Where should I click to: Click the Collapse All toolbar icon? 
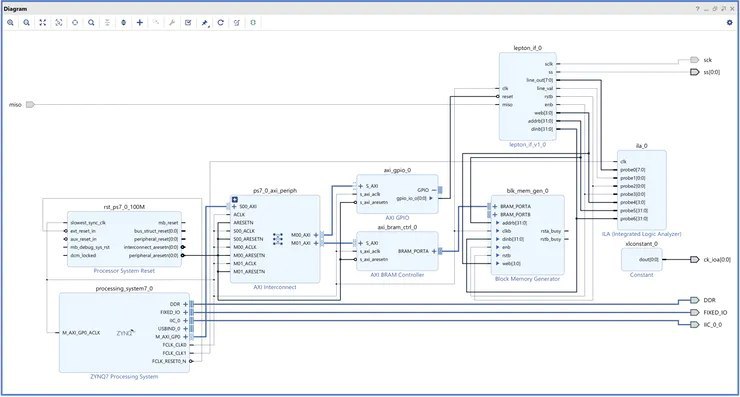(107, 23)
